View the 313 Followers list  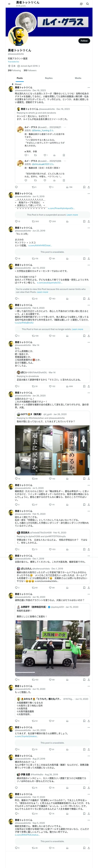[x=30, y=70]
